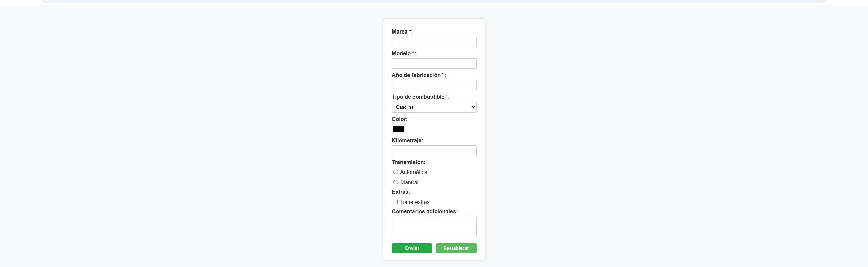868x267 pixels.
Task: Click the Marca text field
Action: (x=434, y=42)
